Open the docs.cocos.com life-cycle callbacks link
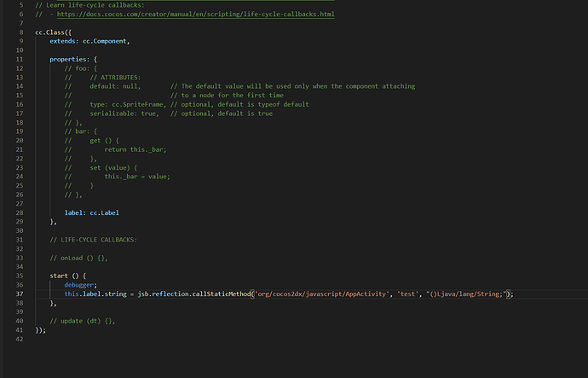Screen dimensions: 588x378 [193, 15]
